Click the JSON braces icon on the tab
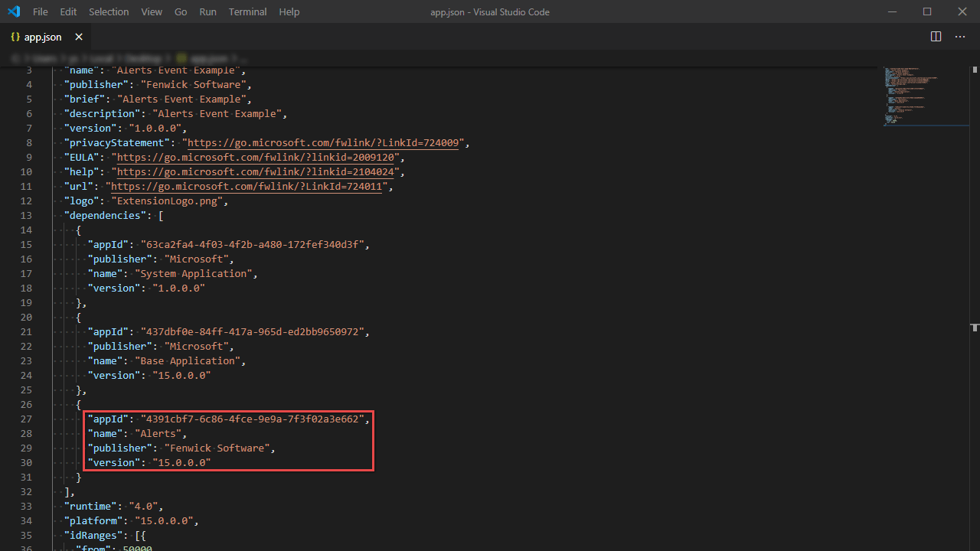Viewport: 980px width, 551px height. (15, 37)
